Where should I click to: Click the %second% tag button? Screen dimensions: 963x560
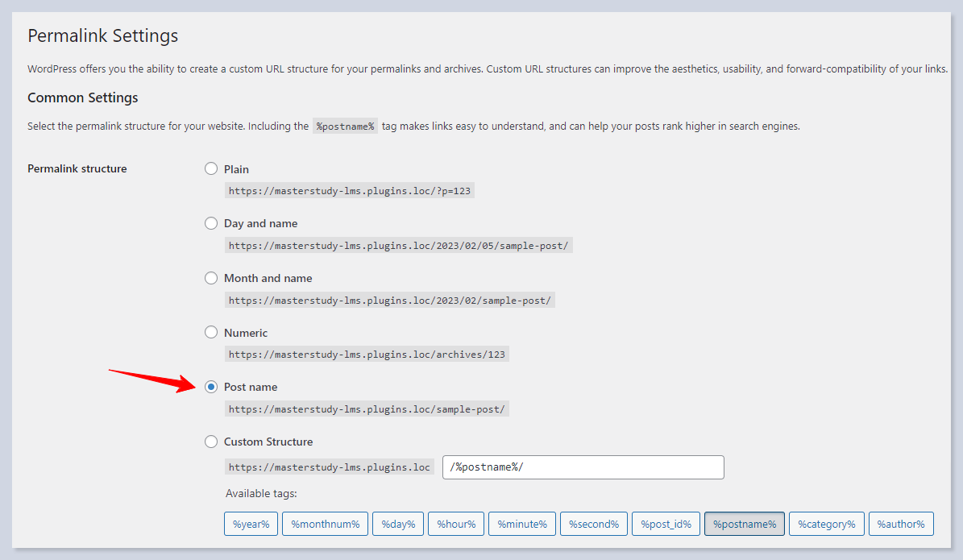593,524
